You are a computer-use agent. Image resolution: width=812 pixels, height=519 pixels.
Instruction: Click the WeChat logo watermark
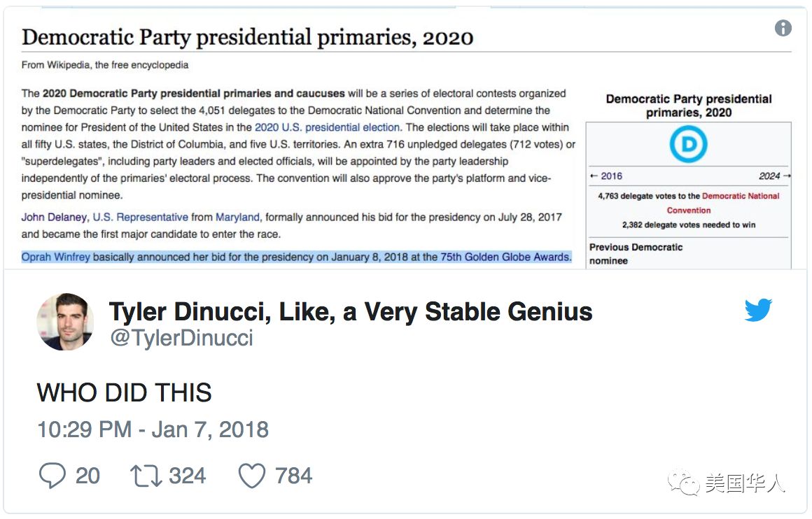point(682,483)
